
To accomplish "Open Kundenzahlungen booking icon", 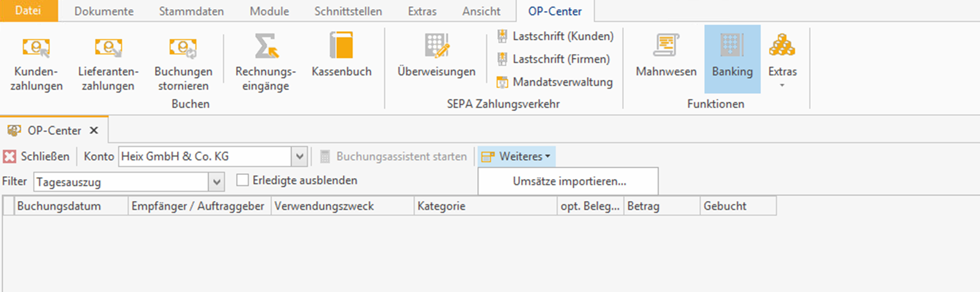I will (36, 49).
